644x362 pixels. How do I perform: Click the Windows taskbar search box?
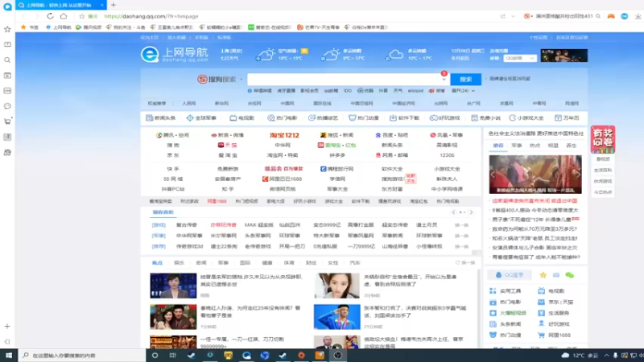[x=82, y=356]
